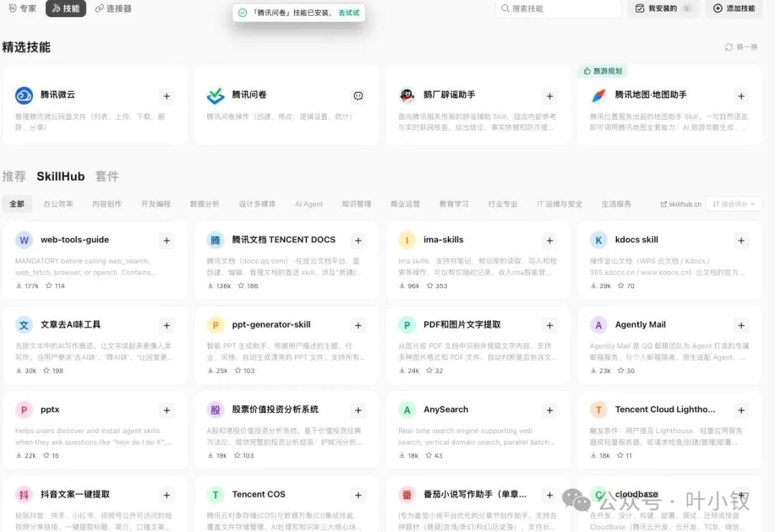Viewport: 775px width, 532px height.
Task: Install 腾讯文档 TENCENT DOCS skill
Action: [x=358, y=241]
